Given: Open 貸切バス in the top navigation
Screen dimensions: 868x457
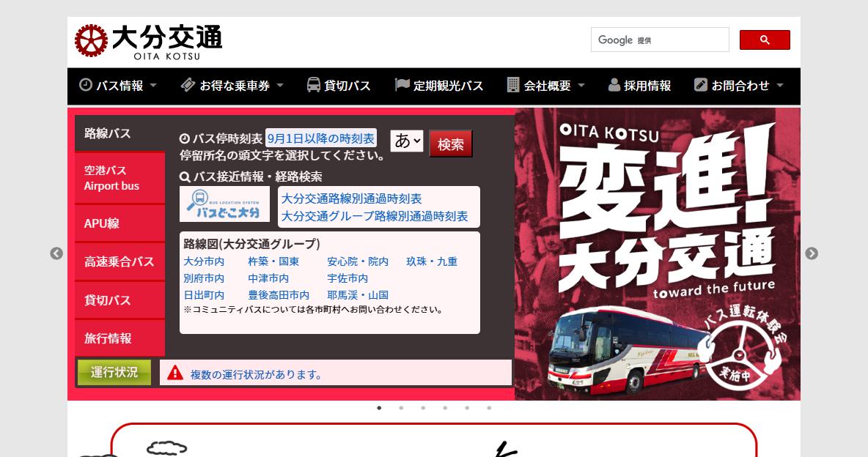Looking at the screenshot, I should point(339,86).
